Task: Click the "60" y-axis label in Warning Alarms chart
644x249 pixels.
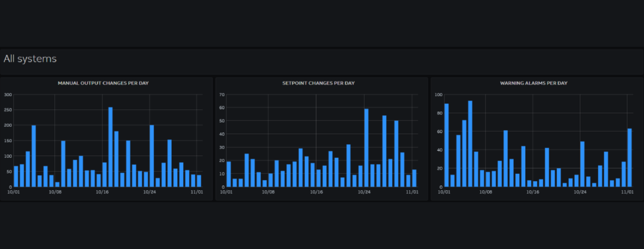Action: coord(440,131)
